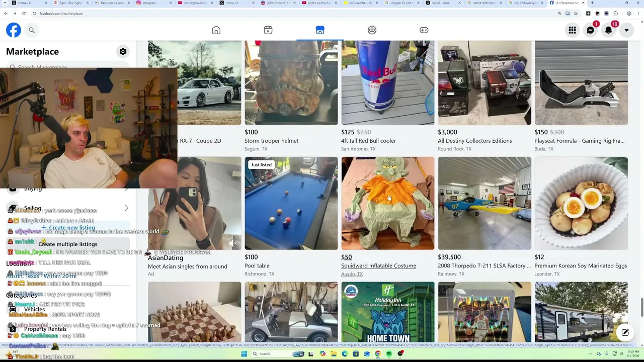Screen dimensions: 644x362
Task: Click the new message compose icon
Action: click(x=625, y=332)
